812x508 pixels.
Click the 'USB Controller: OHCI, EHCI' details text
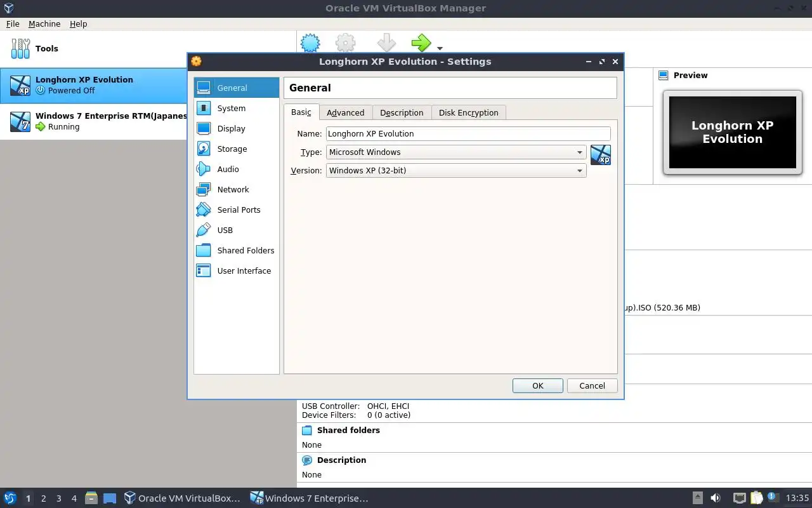click(x=355, y=406)
